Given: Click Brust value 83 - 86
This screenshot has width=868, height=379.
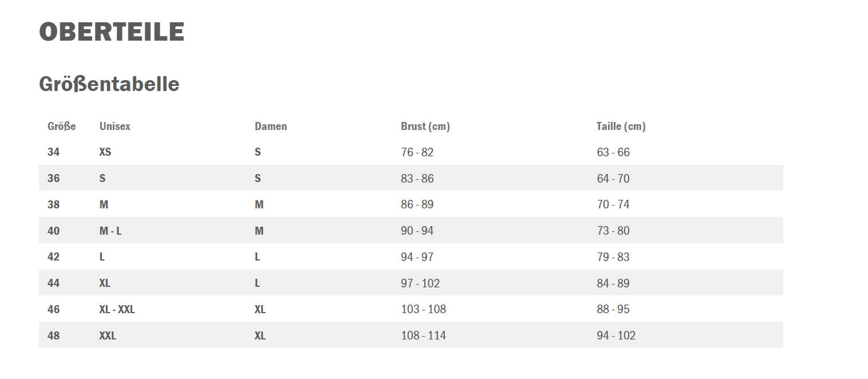Looking at the screenshot, I should tap(417, 179).
